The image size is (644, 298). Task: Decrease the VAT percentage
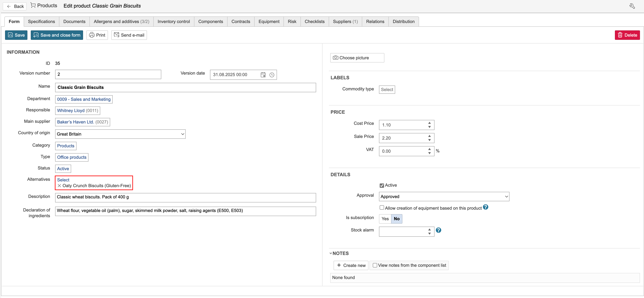pos(429,153)
